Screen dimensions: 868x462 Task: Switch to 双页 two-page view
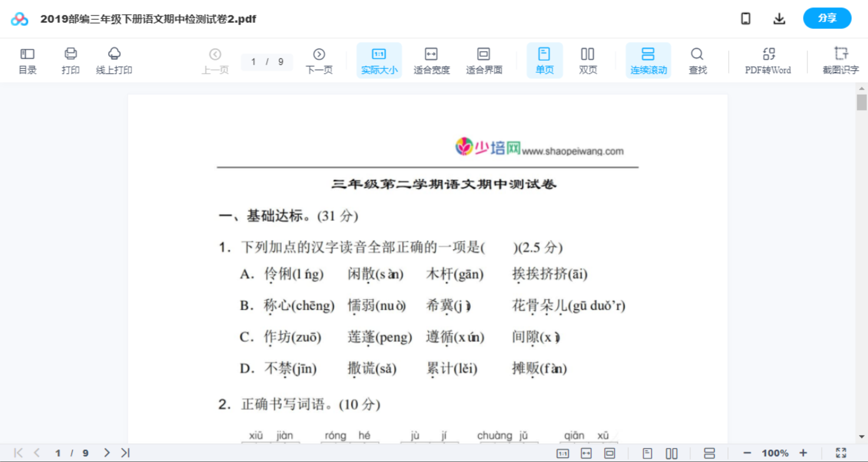588,60
